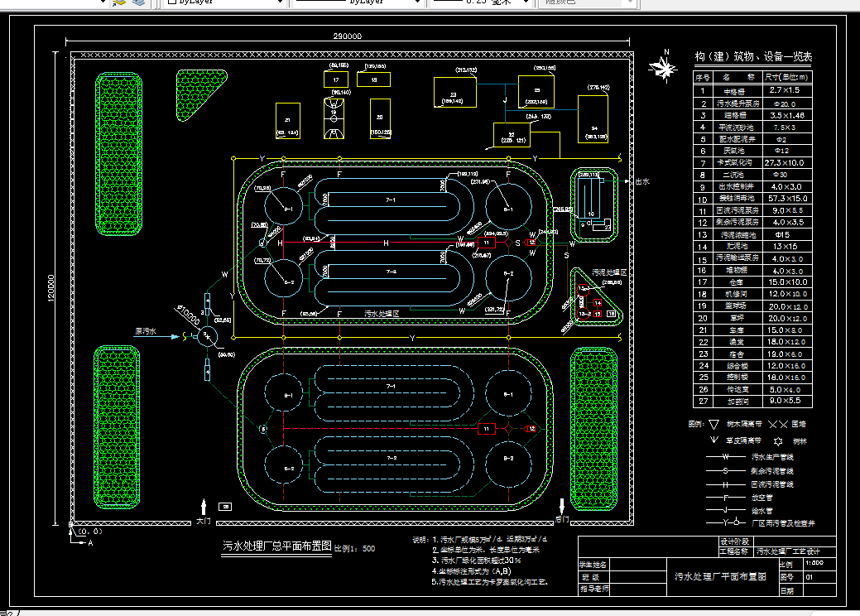Select table row 1 name 中格栅

[x=734, y=92]
